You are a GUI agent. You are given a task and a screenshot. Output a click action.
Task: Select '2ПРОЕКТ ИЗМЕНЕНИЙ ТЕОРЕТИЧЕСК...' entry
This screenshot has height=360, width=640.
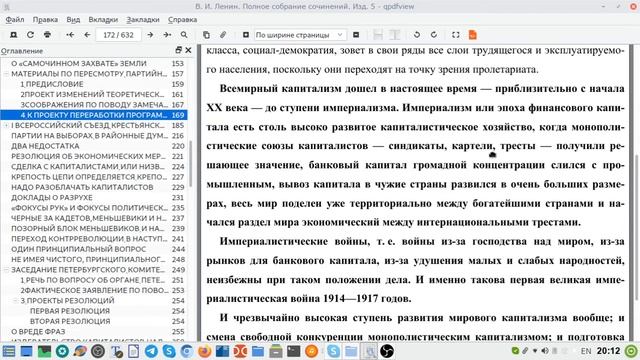pyautogui.click(x=94, y=94)
